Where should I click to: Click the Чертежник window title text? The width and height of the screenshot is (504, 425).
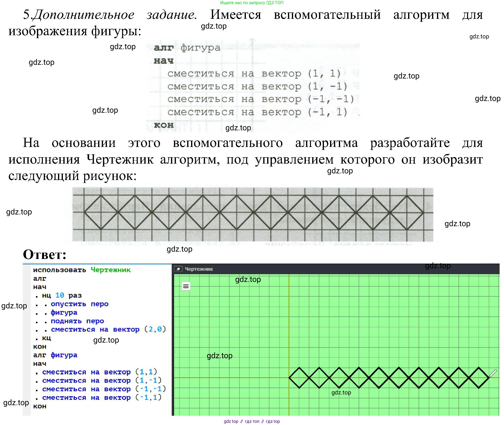pos(199,269)
